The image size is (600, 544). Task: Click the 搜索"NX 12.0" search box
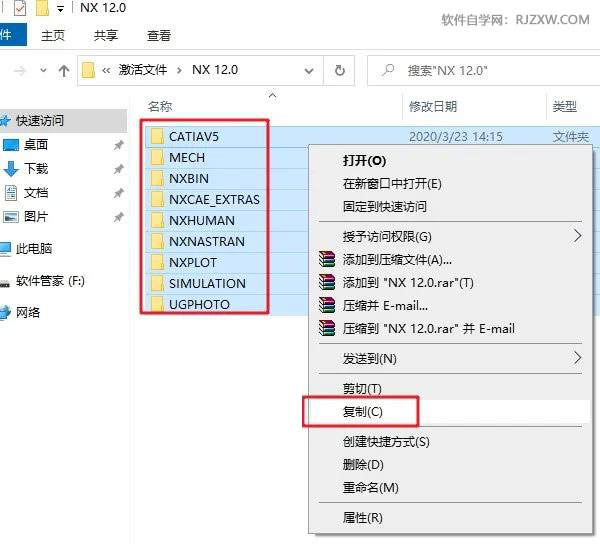tap(483, 70)
